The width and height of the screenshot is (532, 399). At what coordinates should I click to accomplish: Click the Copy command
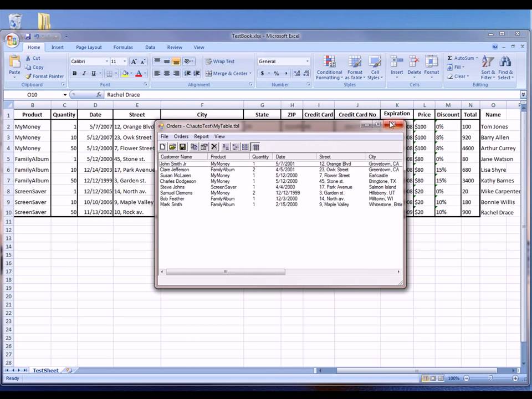pos(34,67)
